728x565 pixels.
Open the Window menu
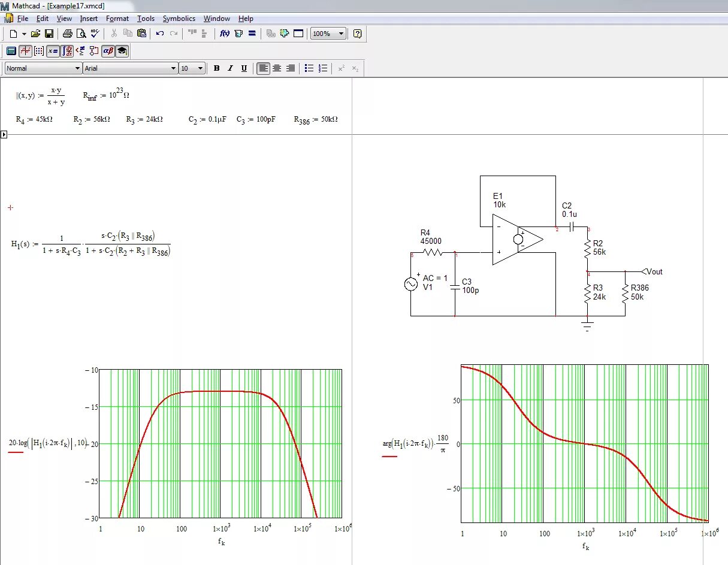(x=216, y=19)
